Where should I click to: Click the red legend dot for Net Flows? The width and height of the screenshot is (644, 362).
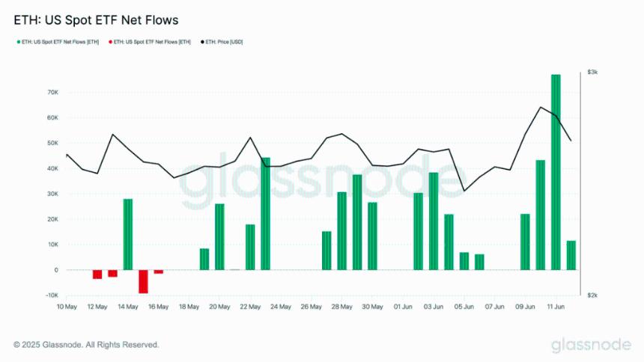click(x=111, y=42)
